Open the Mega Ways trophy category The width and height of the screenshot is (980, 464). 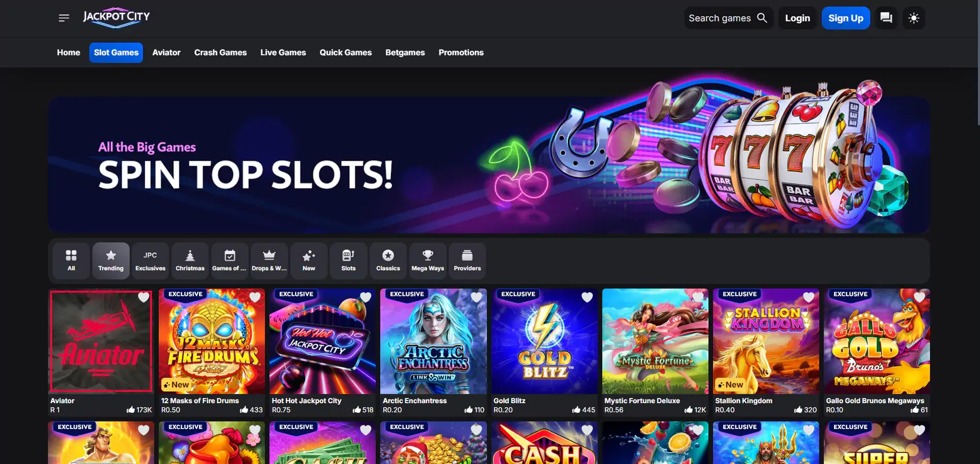click(428, 261)
